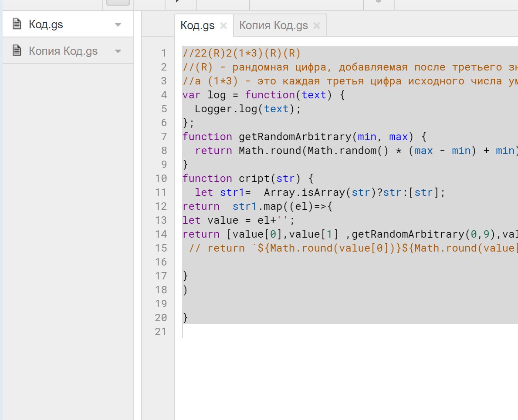Select line number 21 in the gutter
The width and height of the screenshot is (518, 420).
point(161,332)
